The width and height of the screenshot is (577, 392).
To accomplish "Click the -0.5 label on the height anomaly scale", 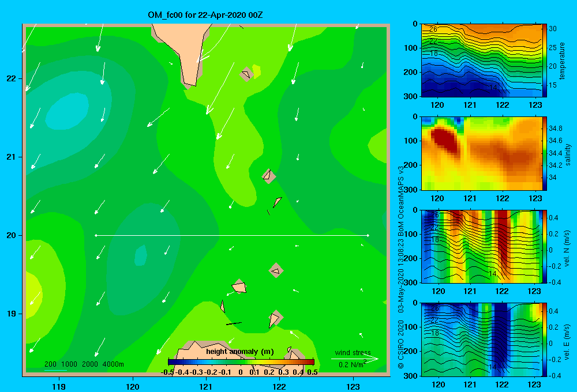I will (x=167, y=372).
